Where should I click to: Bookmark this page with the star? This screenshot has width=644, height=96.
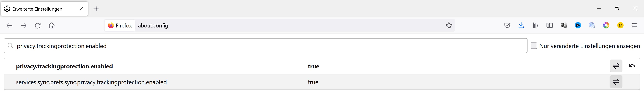coord(449,25)
